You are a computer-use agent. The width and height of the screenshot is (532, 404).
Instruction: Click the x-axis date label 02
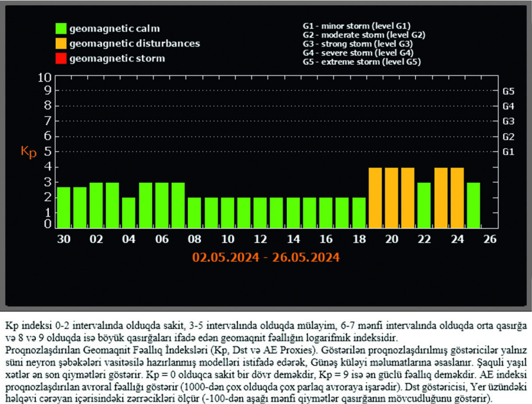[x=96, y=239]
